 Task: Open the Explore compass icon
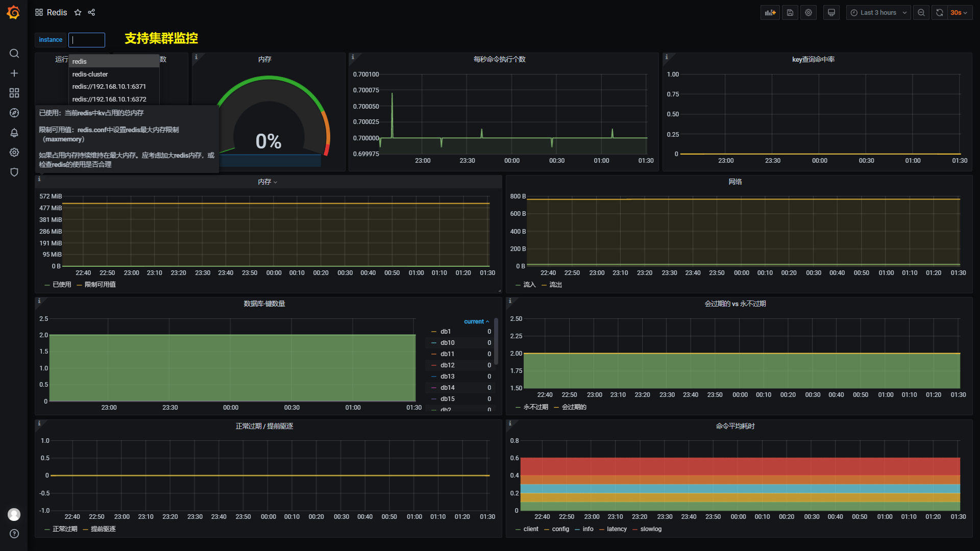14,113
